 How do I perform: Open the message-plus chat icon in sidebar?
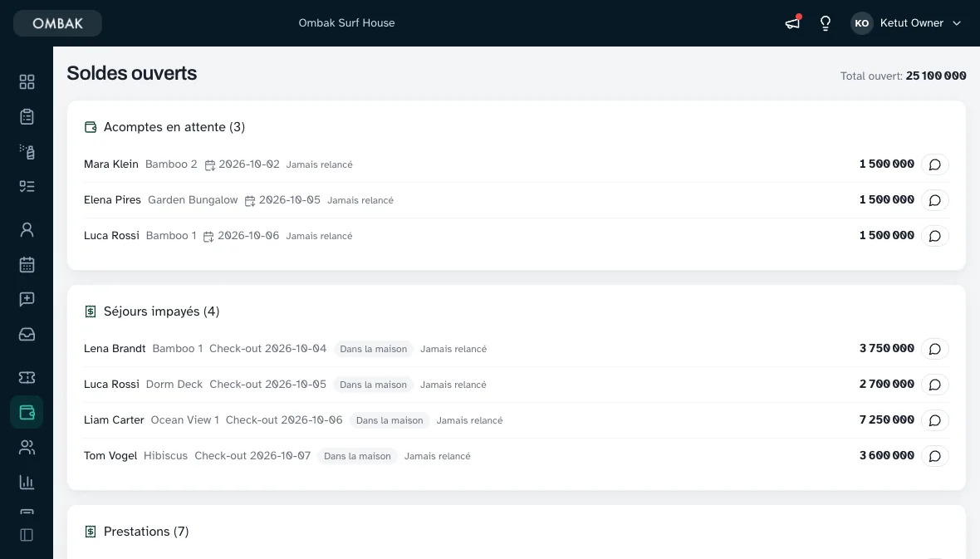tap(27, 300)
